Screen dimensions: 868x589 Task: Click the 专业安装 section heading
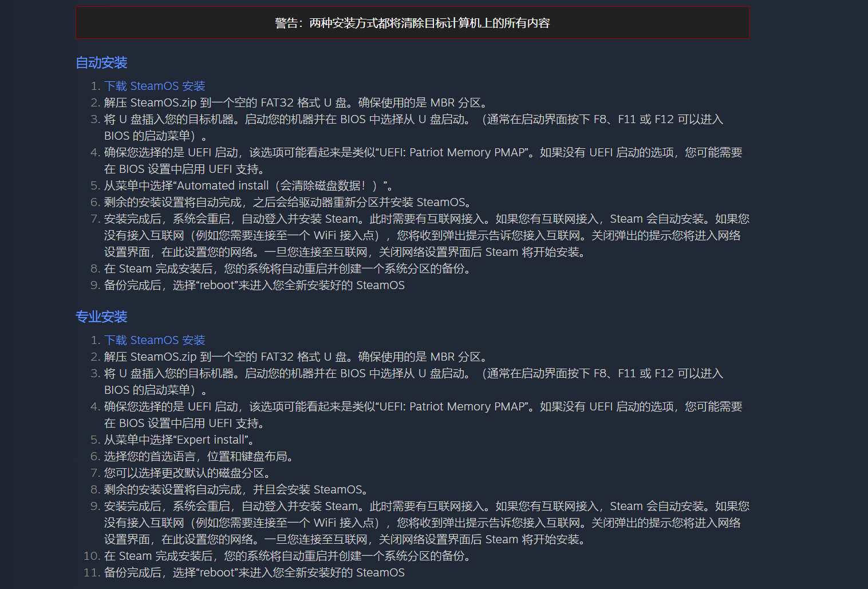[x=101, y=317]
